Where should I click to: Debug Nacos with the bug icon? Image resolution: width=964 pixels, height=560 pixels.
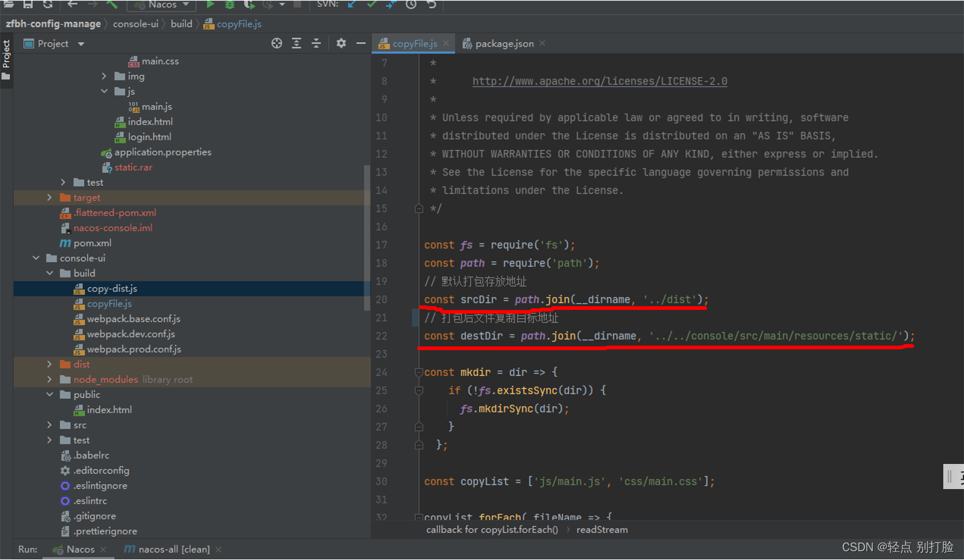click(230, 4)
